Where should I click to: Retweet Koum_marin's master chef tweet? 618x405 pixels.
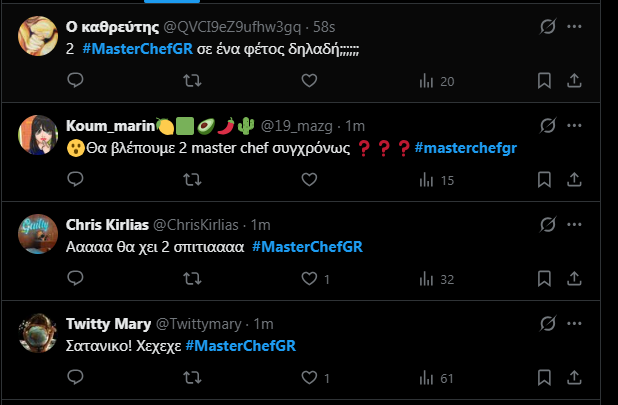(192, 180)
